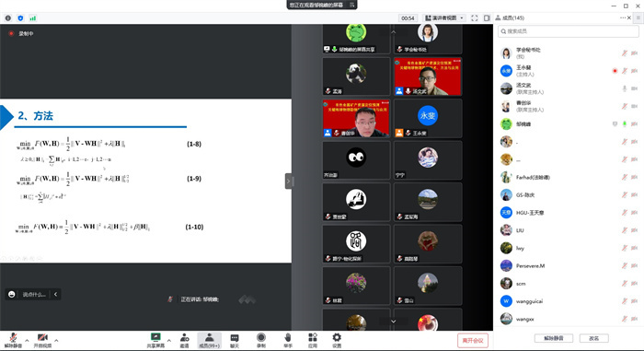Click the invite (邀请) participants icon
Image resolution: width=644 pixels, height=351 pixels.
tap(184, 340)
